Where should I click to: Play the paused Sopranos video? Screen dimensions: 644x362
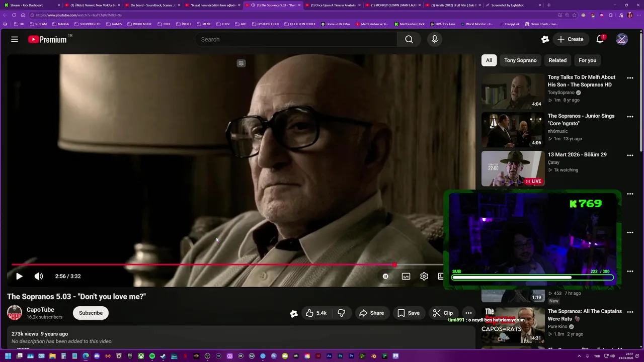point(19,276)
